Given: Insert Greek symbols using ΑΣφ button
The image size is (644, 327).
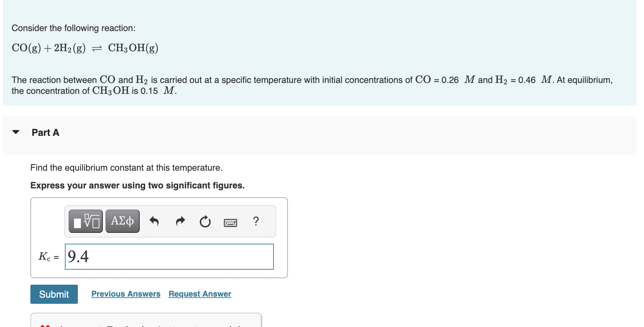Looking at the screenshot, I should 122,221.
